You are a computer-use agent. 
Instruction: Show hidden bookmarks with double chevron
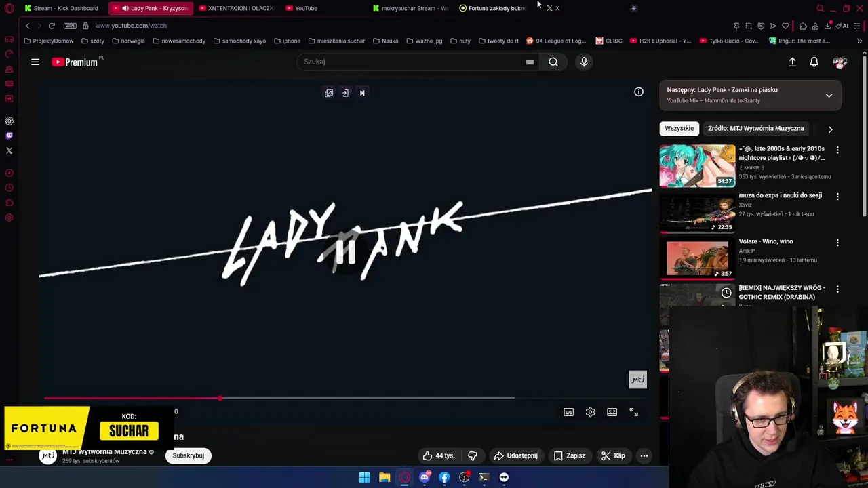pyautogui.click(x=859, y=41)
